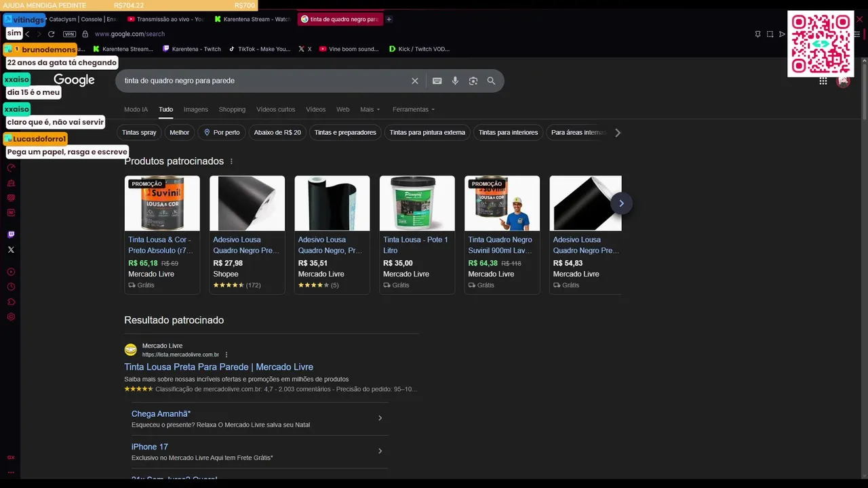
Task: Switch to the Shopping search tab
Action: click(232, 109)
